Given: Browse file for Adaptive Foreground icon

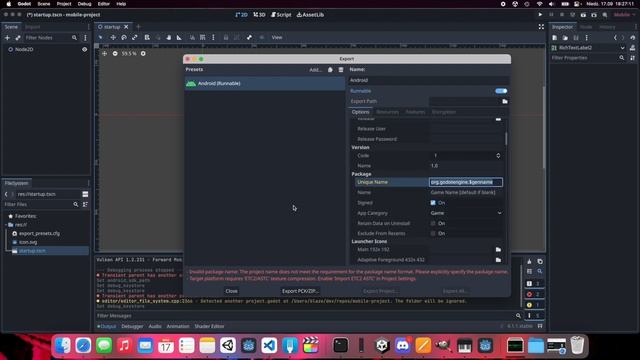Looking at the screenshot, I should 498,260.
